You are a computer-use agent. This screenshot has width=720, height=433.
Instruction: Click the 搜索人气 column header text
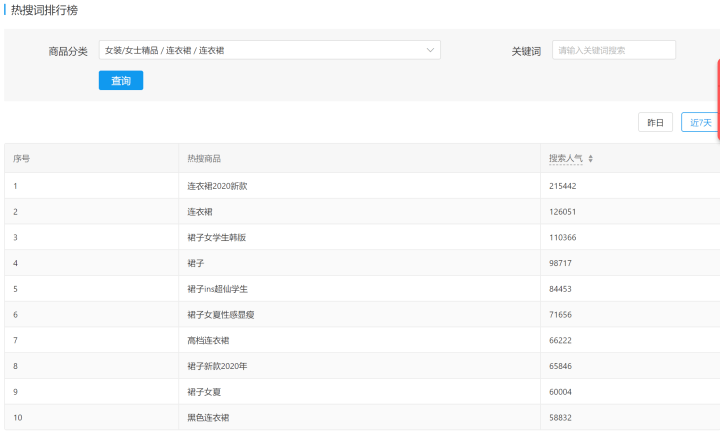pyautogui.click(x=565, y=159)
